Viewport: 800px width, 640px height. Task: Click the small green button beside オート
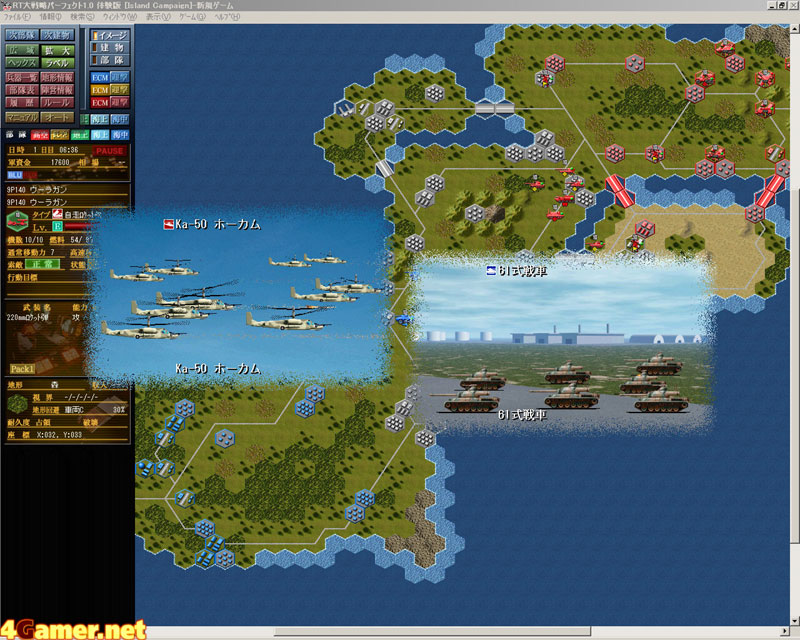pyautogui.click(x=85, y=119)
